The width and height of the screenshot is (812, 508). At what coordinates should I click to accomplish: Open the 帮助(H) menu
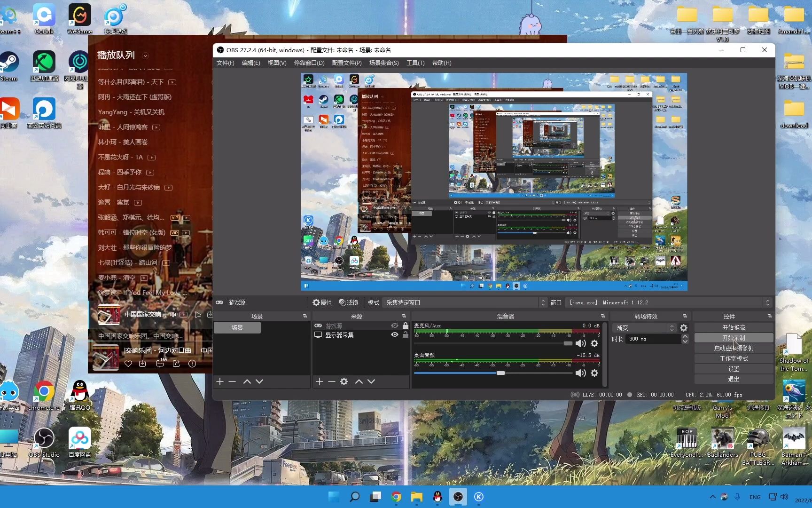pos(442,63)
